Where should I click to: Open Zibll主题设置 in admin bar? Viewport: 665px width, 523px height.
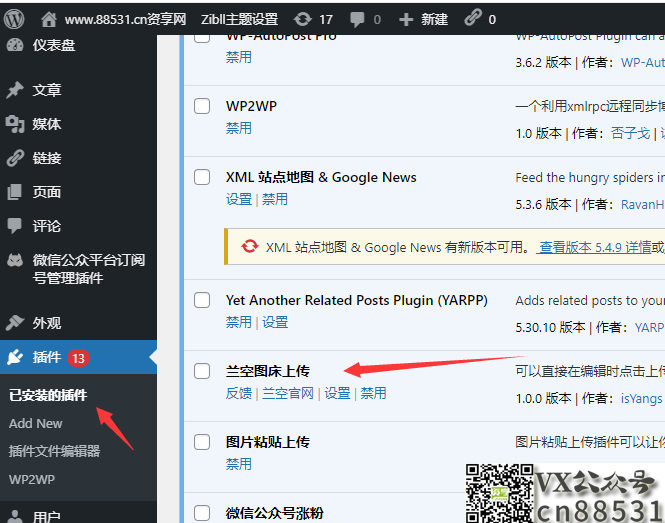pos(240,19)
